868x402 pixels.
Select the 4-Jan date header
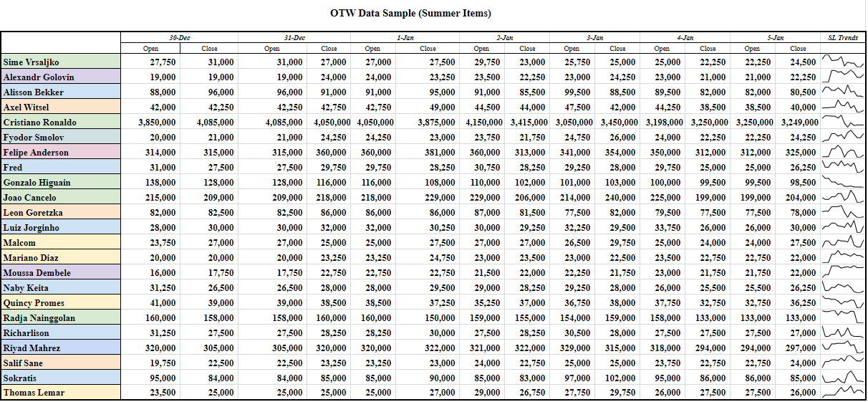(685, 37)
